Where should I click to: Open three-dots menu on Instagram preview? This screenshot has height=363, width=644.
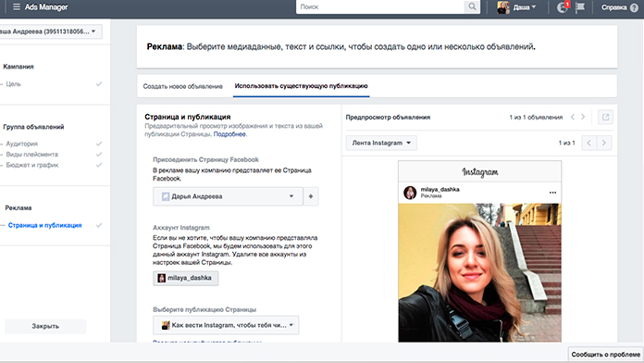[x=552, y=193]
